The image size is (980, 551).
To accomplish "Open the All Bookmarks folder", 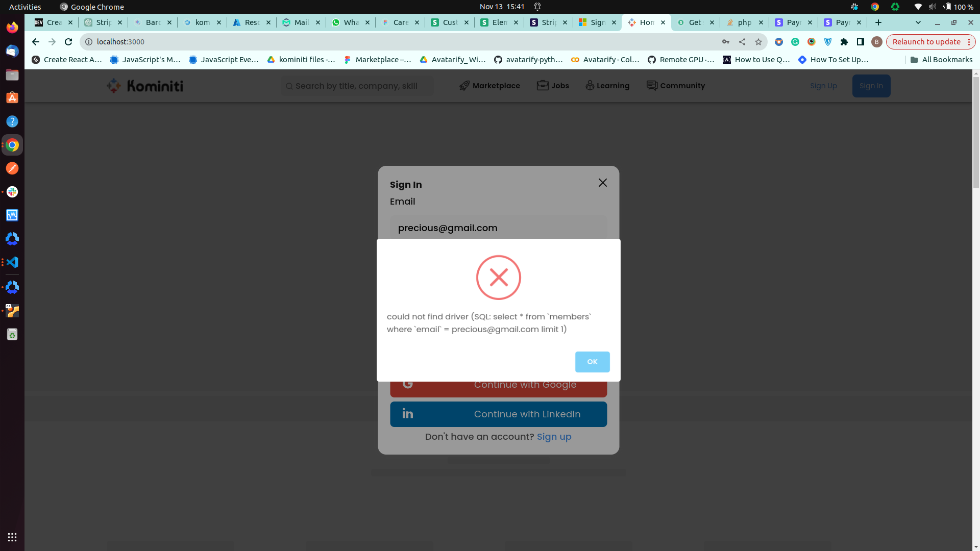I will (x=941, y=60).
